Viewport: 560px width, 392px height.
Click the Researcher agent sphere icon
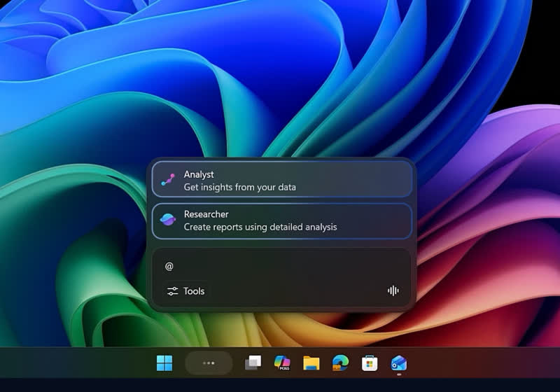[x=168, y=220]
